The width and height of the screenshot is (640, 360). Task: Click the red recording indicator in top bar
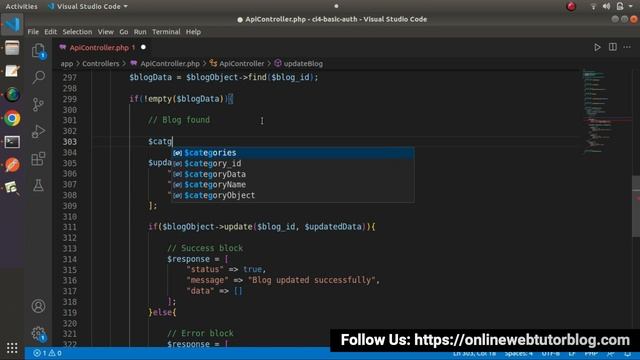tap(571, 6)
